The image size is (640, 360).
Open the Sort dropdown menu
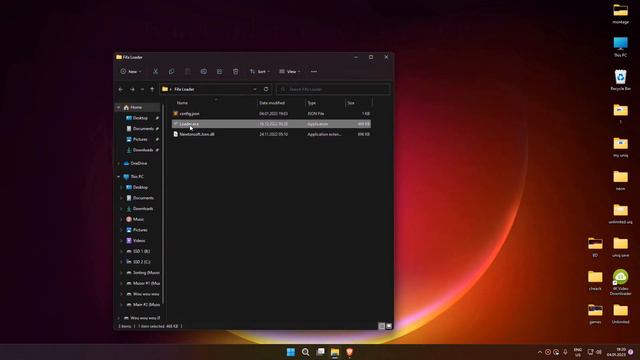tap(260, 71)
